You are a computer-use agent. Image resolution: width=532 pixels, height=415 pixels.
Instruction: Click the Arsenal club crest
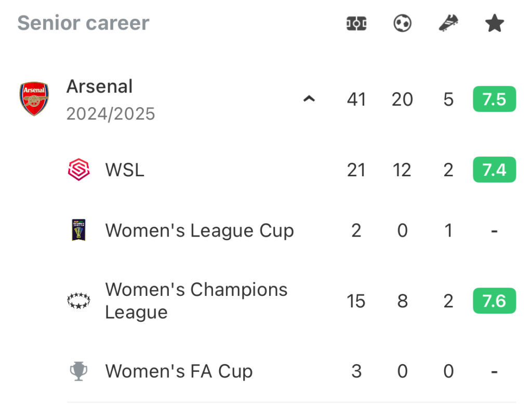(34, 99)
